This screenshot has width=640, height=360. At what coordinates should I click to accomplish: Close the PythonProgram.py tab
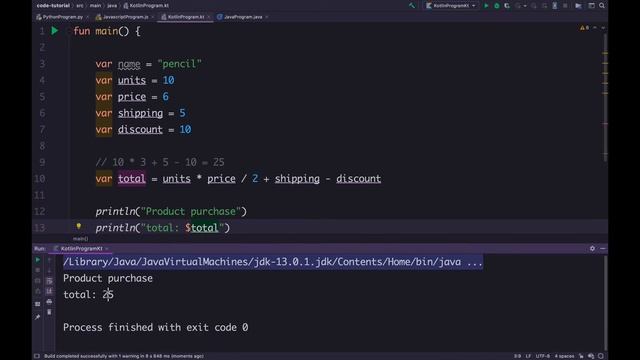87,17
